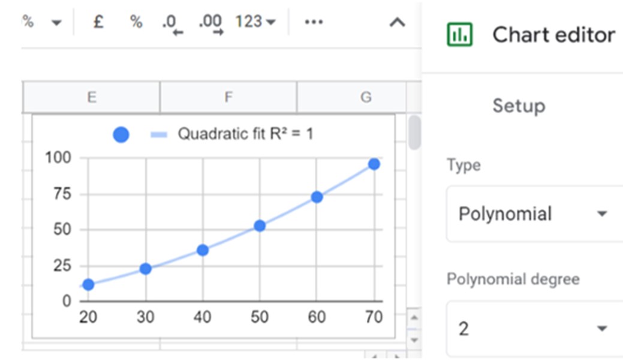
Task: Click the trendline legend swatch
Action: click(159, 135)
